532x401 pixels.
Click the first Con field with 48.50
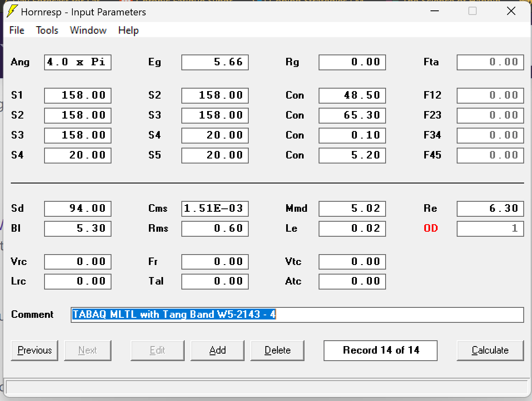click(352, 95)
